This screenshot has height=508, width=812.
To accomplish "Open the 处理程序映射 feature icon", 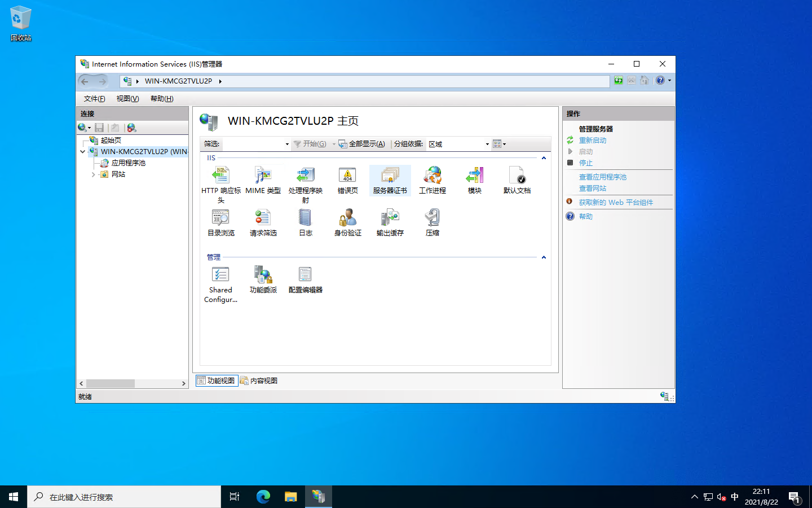I will point(305,185).
